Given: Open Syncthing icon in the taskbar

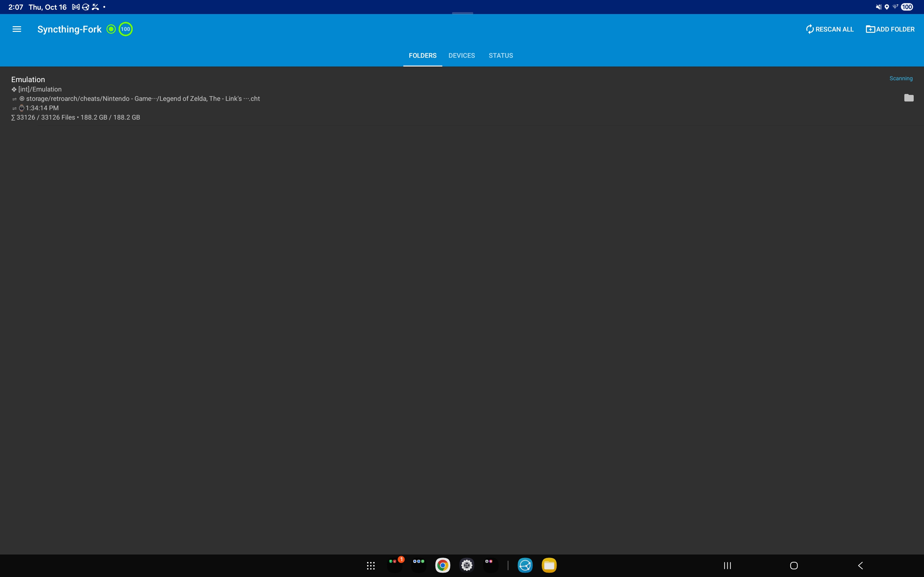Looking at the screenshot, I should point(525,565).
